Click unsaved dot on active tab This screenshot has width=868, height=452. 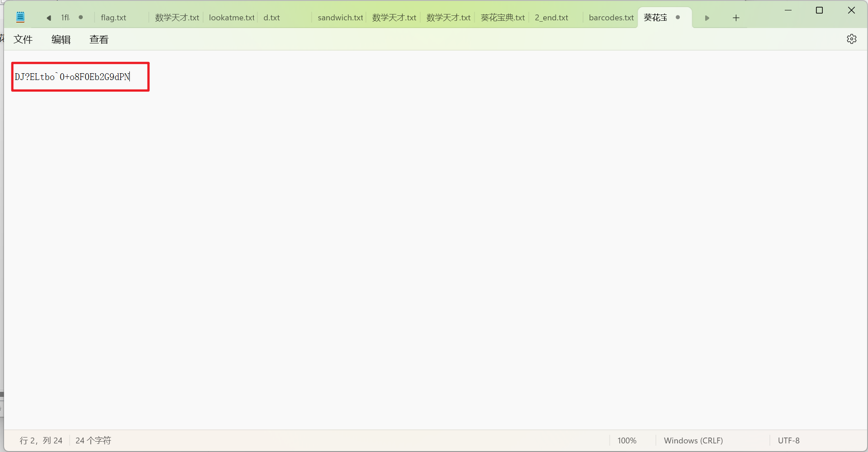[x=678, y=18]
